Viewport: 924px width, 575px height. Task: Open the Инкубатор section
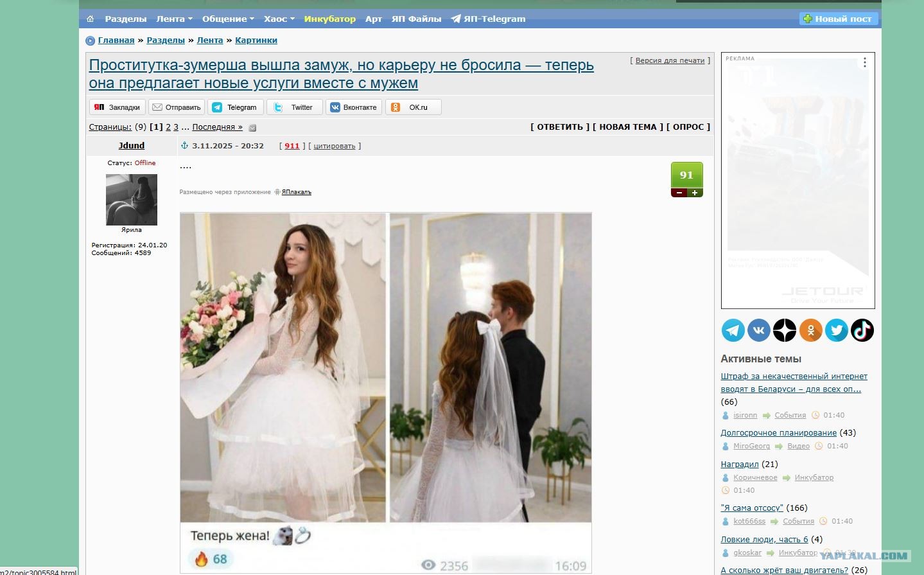(x=330, y=19)
